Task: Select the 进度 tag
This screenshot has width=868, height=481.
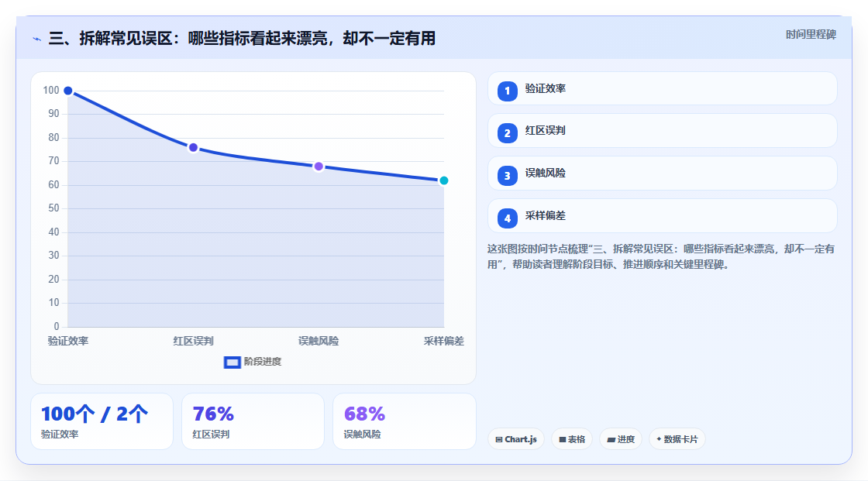Action: [x=621, y=439]
